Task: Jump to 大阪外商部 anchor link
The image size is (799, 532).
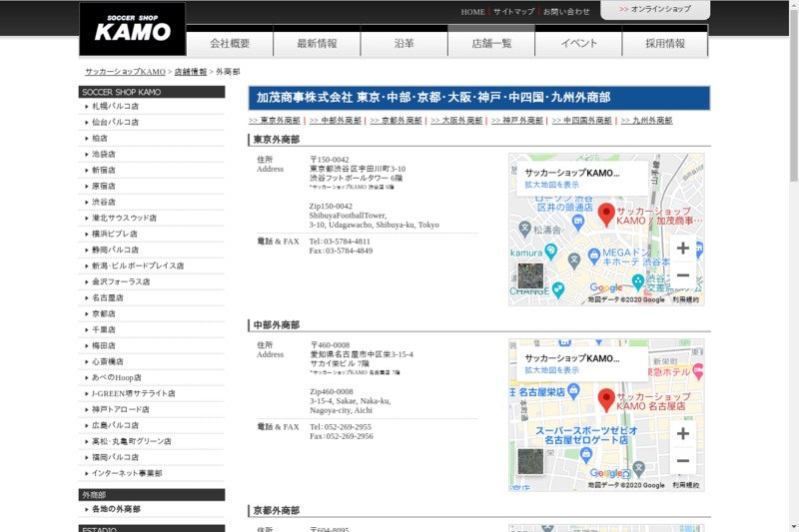Action: (456, 121)
